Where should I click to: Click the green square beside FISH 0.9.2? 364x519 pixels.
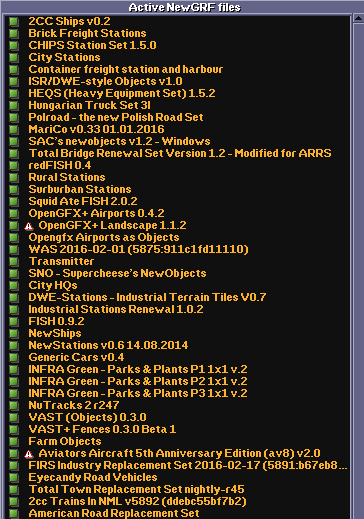[x=14, y=322]
